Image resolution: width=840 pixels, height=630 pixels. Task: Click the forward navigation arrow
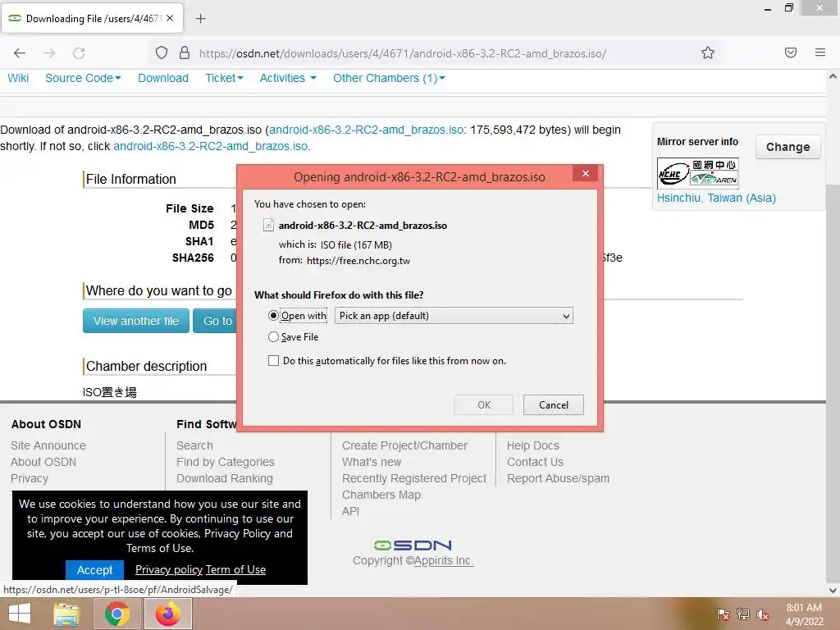pos(49,53)
